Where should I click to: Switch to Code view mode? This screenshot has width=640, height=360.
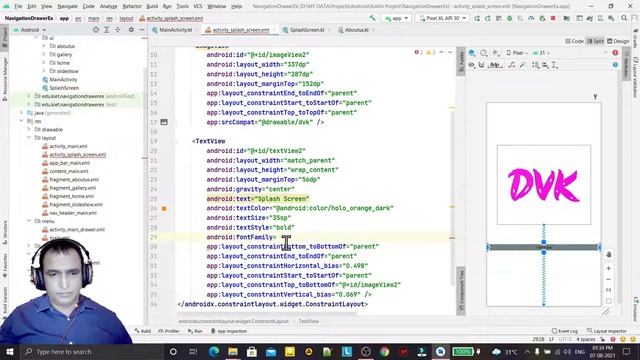[574, 41]
